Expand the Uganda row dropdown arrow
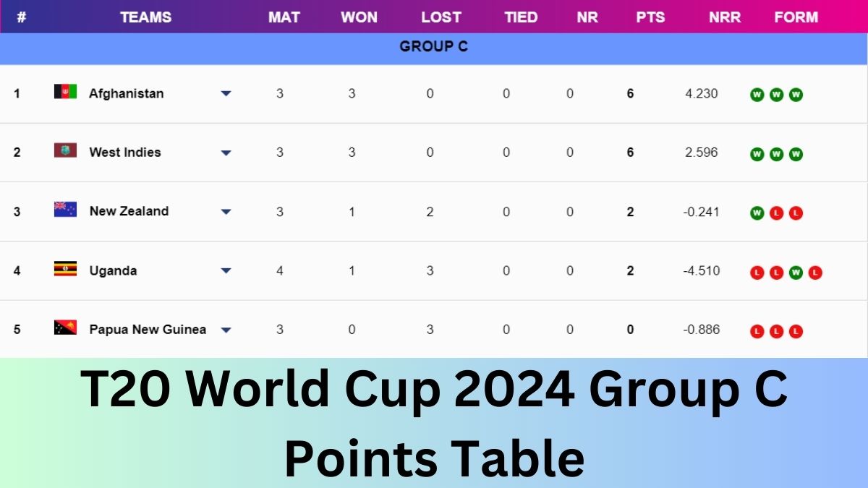This screenshot has width=868, height=488. pyautogui.click(x=226, y=271)
